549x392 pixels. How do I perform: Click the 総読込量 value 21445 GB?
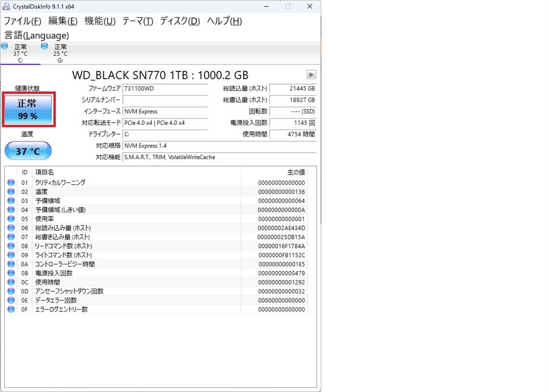tap(293, 88)
